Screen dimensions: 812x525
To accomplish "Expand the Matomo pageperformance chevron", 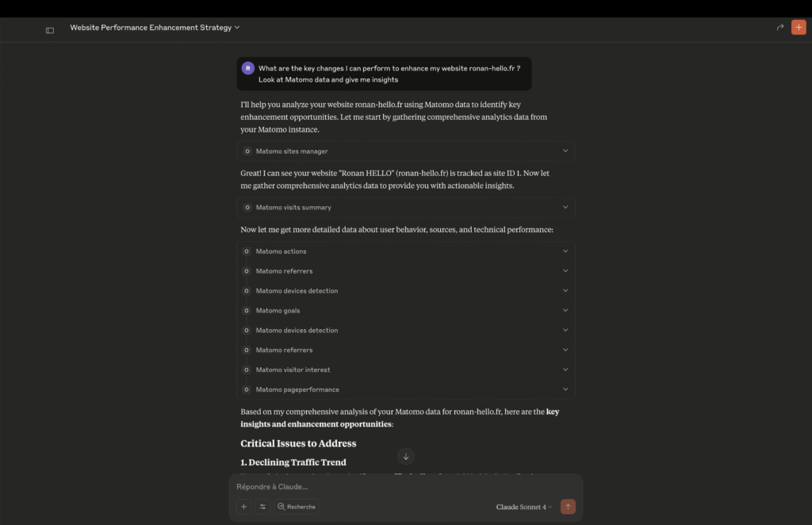I will point(565,389).
